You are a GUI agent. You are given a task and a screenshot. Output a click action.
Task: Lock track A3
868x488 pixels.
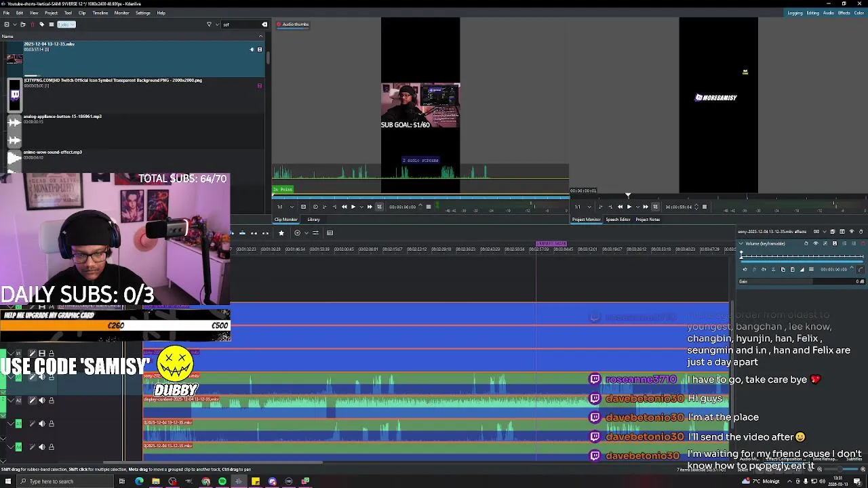pyautogui.click(x=52, y=424)
